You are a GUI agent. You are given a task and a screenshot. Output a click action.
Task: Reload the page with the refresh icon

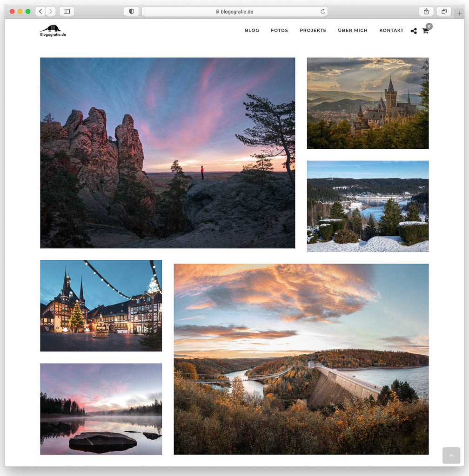coord(322,12)
